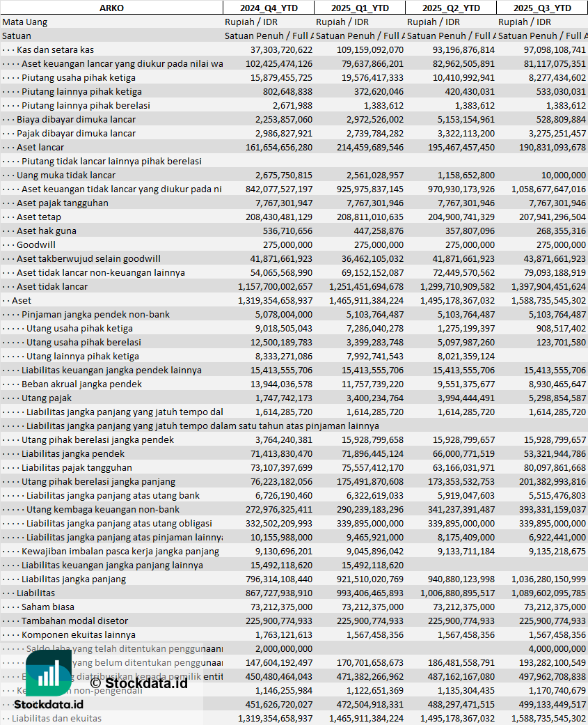Click Liabilitas value 1,089,602,095,785
Image resolution: width=588 pixels, height=725 pixels.
pyautogui.click(x=549, y=593)
